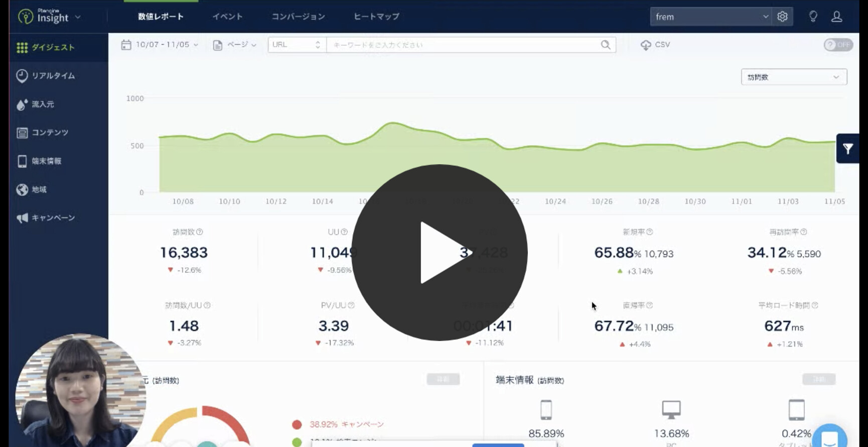Click the Ptengine Insight logo
The image size is (868, 447).
tap(44, 17)
